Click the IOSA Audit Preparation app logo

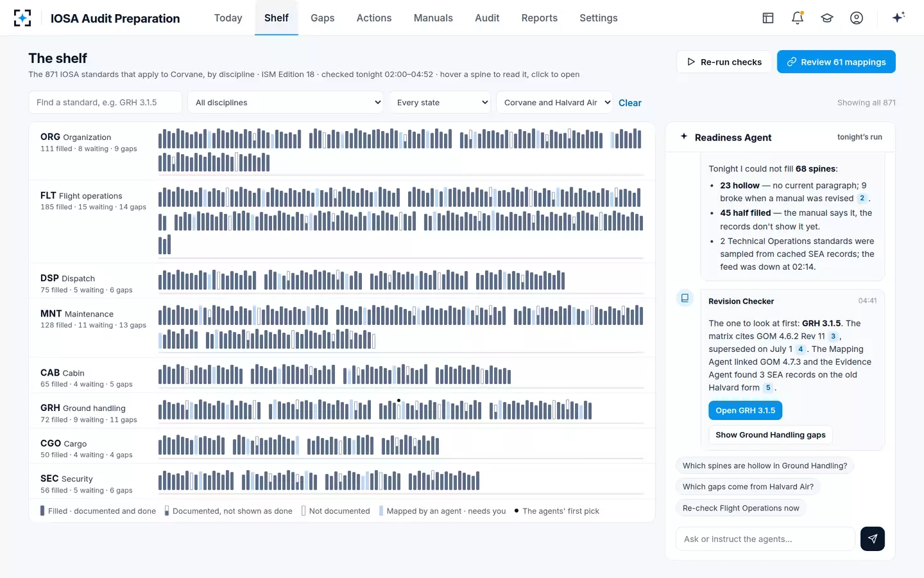[x=22, y=18]
